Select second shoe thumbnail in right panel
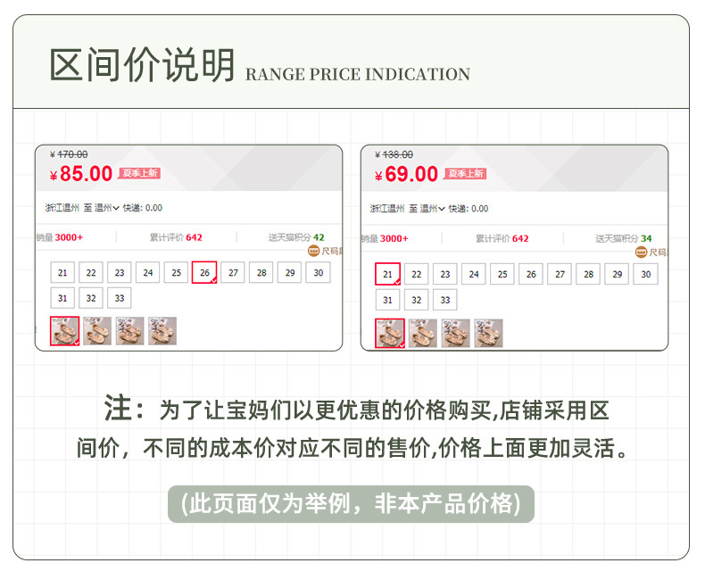The image size is (705, 588). pos(422,332)
